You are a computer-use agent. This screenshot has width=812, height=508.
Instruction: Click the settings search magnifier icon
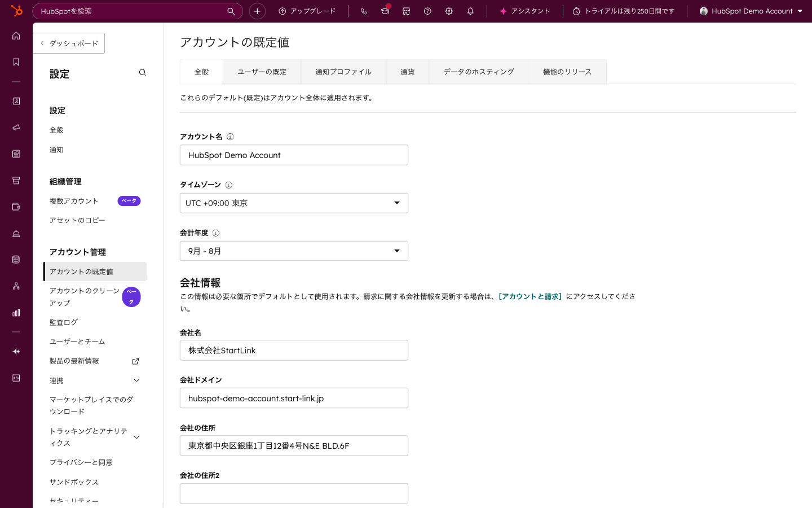(143, 73)
